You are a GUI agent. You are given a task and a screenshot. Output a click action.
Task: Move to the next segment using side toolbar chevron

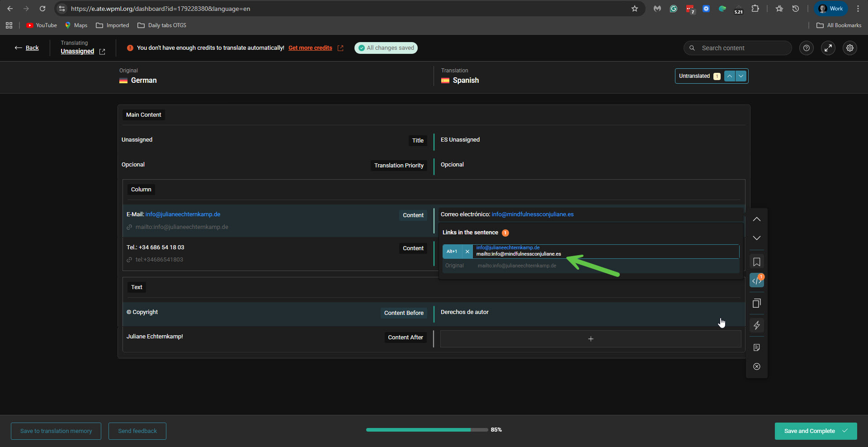coord(756,238)
